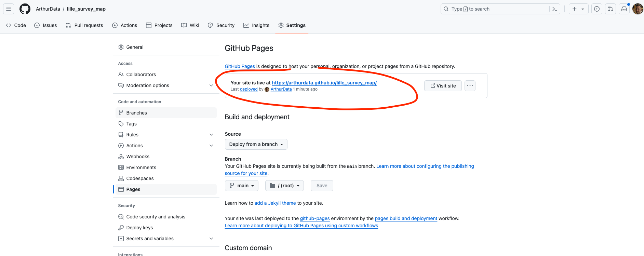644x256 pixels.
Task: Open the Create new dropdown caret
Action: coord(583,9)
